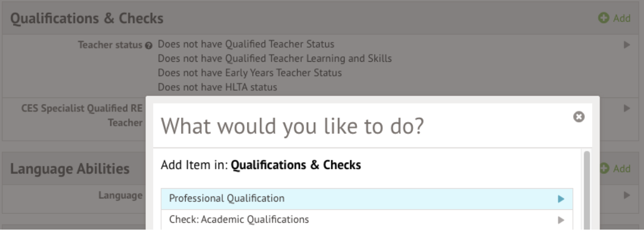Select 'Does not have Qualified Teacher Learning and Skills'

pyautogui.click(x=275, y=59)
